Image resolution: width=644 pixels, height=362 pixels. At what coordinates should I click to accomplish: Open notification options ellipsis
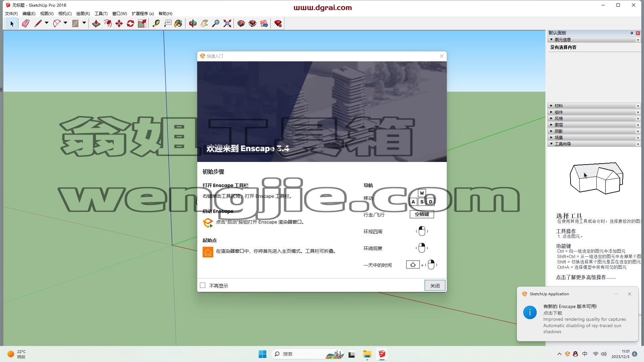616,294
